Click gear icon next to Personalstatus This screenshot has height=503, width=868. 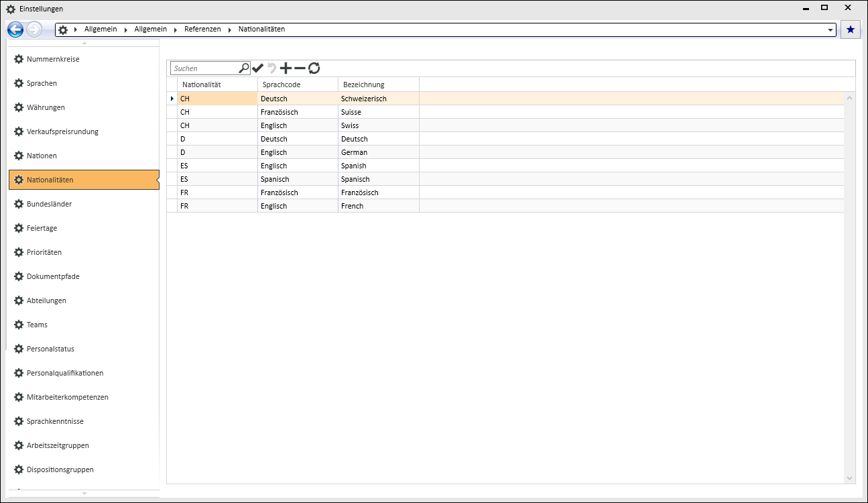tap(19, 349)
